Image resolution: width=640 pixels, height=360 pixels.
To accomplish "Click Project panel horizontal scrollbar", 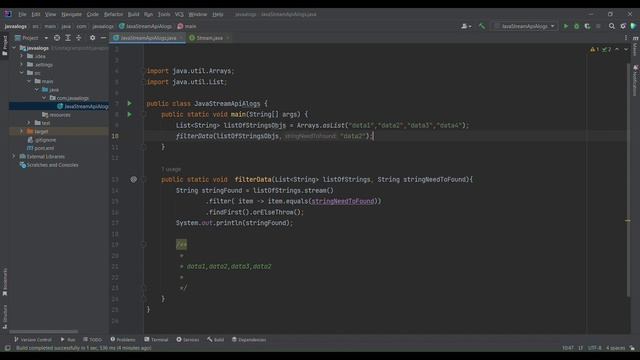I will click(44, 331).
